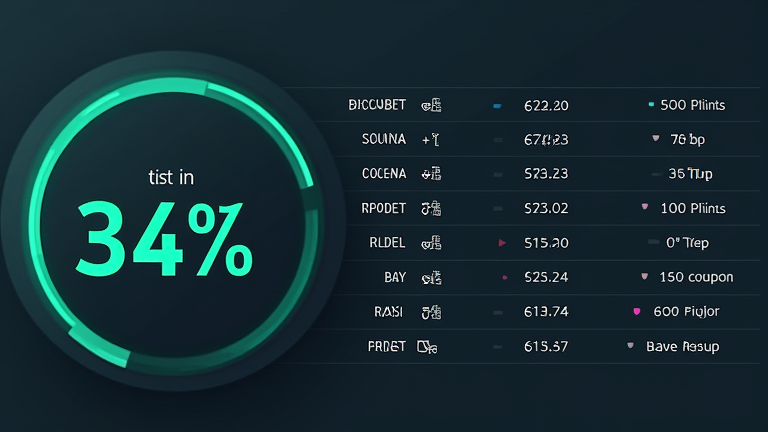Click the 34% progress ring
The height and width of the screenshot is (432, 768).
point(172,223)
